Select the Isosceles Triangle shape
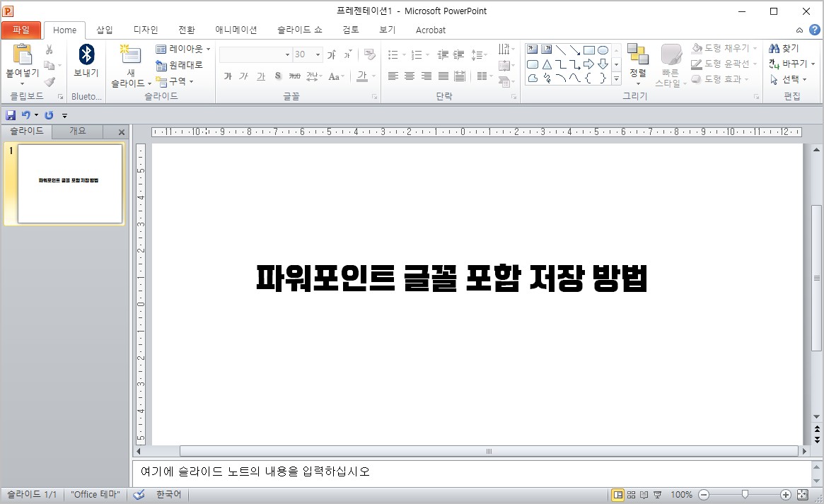 coord(547,64)
